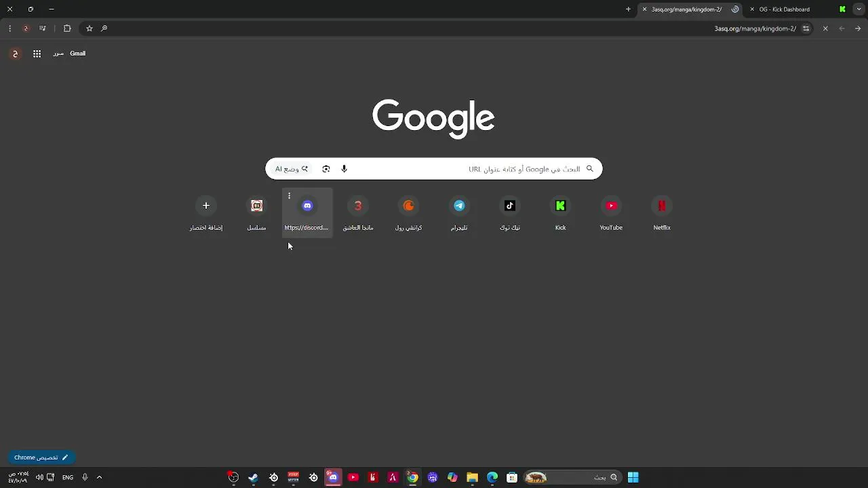Image resolution: width=868 pixels, height=488 pixels.
Task: Bookmark this page with the star
Action: [89, 28]
